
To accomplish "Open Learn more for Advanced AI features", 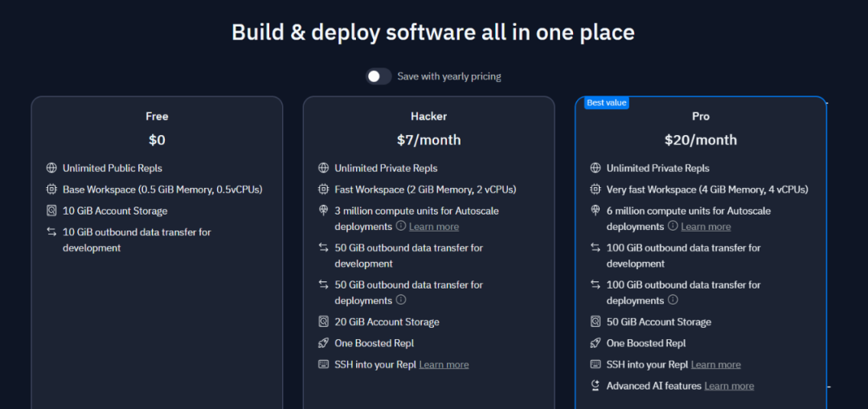I will click(x=729, y=387).
